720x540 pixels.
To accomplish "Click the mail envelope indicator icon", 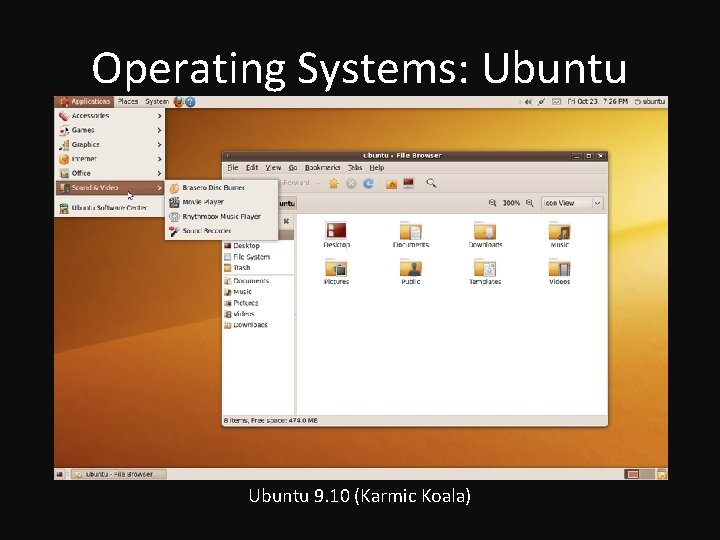I will pos(556,102).
